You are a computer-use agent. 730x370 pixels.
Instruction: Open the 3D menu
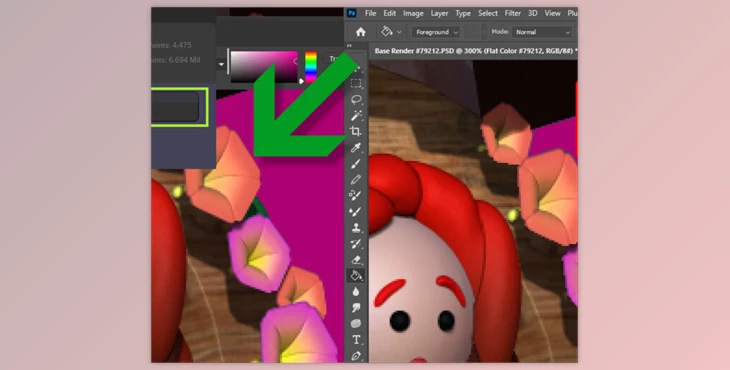click(533, 13)
